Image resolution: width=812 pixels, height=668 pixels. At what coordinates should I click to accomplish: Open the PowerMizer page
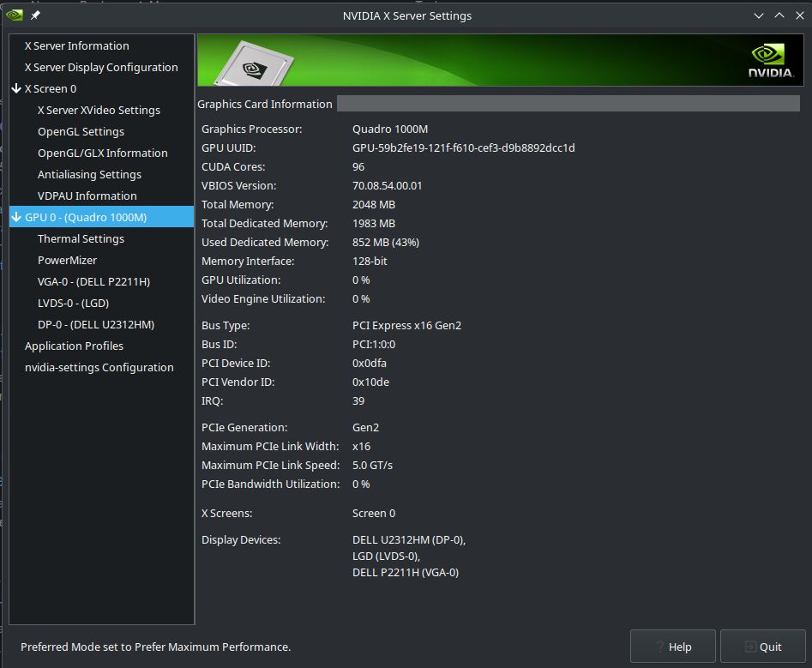coord(68,261)
